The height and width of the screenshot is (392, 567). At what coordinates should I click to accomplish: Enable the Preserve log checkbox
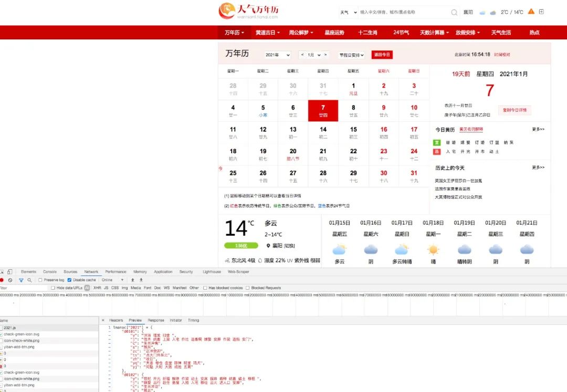coord(40,280)
